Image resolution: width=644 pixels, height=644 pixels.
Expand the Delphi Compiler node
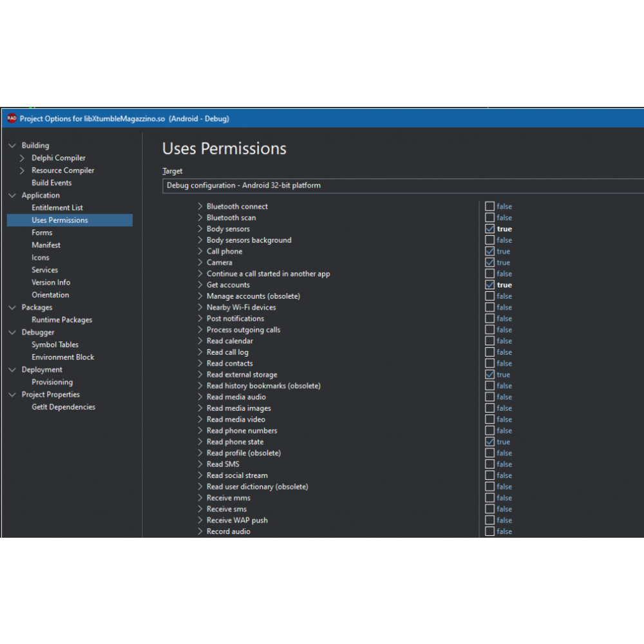tap(23, 158)
